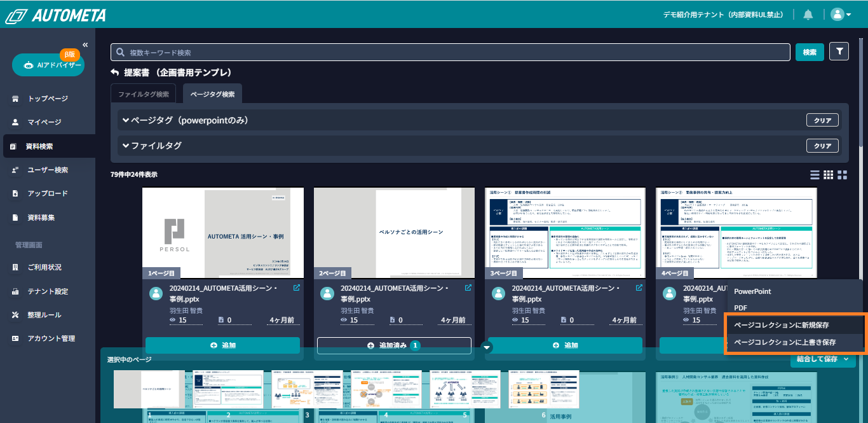Screen dimensions: 868x423
Task: Select 資料検索 in the sidebar
Action: (49, 146)
